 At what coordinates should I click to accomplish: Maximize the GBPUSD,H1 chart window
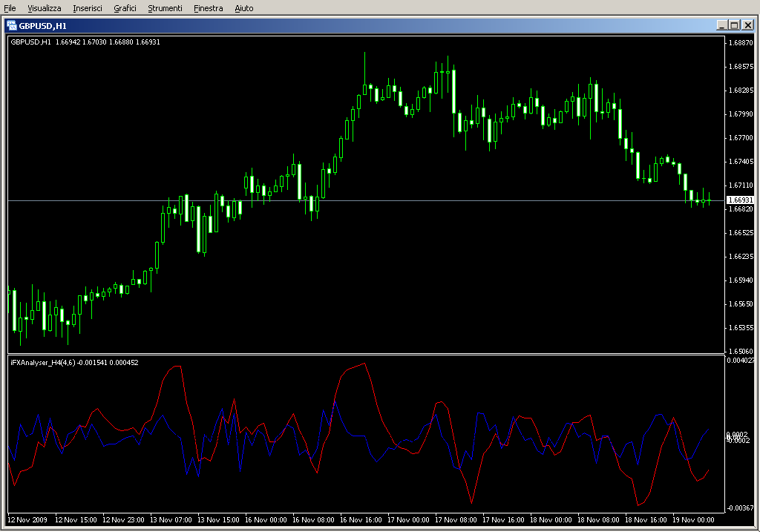pyautogui.click(x=734, y=25)
